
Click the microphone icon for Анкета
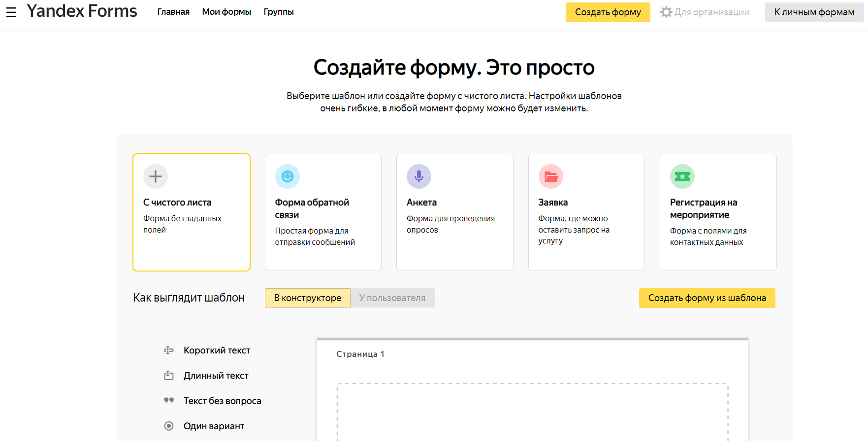coord(419,176)
